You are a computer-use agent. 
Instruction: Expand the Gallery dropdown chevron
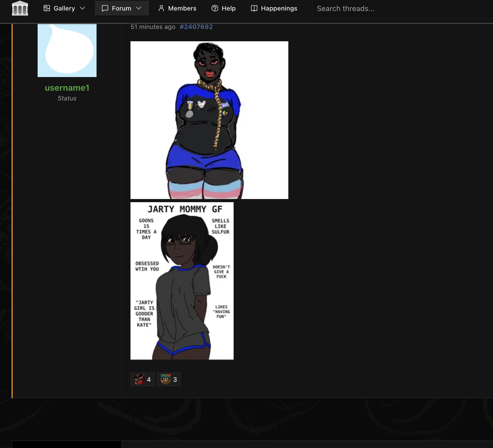click(82, 8)
